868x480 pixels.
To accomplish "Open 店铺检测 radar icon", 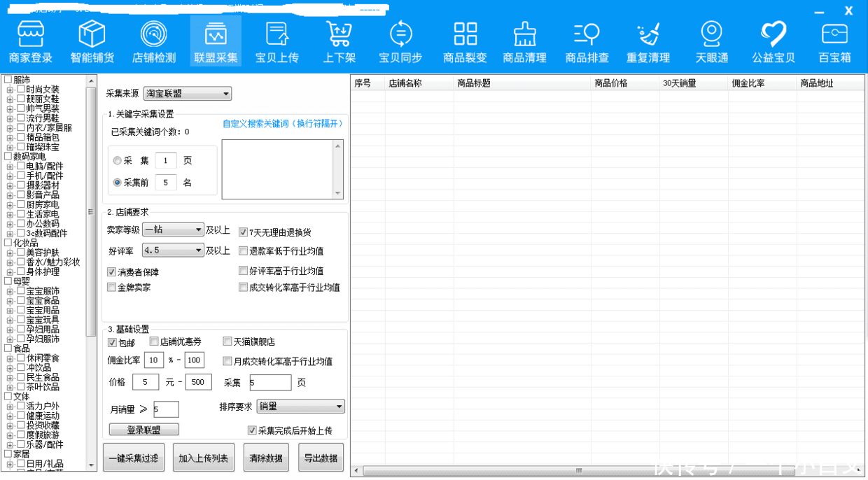I will pyautogui.click(x=154, y=34).
